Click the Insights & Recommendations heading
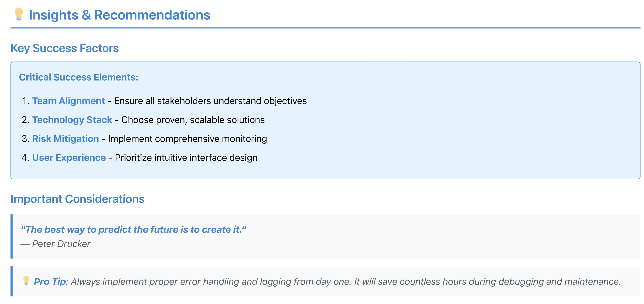 click(120, 15)
